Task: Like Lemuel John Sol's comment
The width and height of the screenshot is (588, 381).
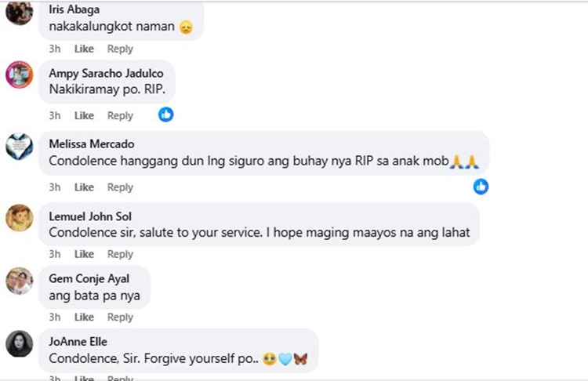Action: pyautogui.click(x=84, y=254)
